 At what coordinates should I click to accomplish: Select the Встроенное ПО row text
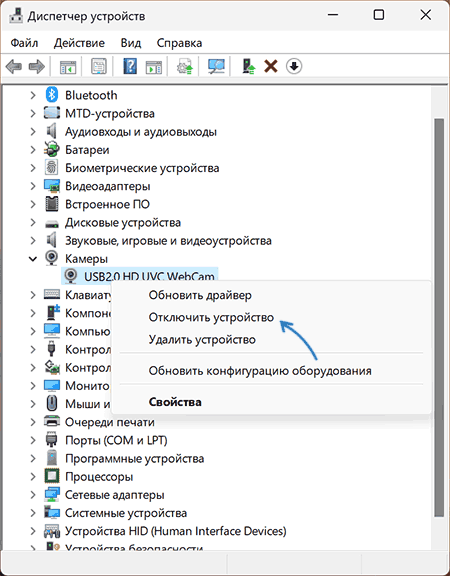[x=107, y=204]
